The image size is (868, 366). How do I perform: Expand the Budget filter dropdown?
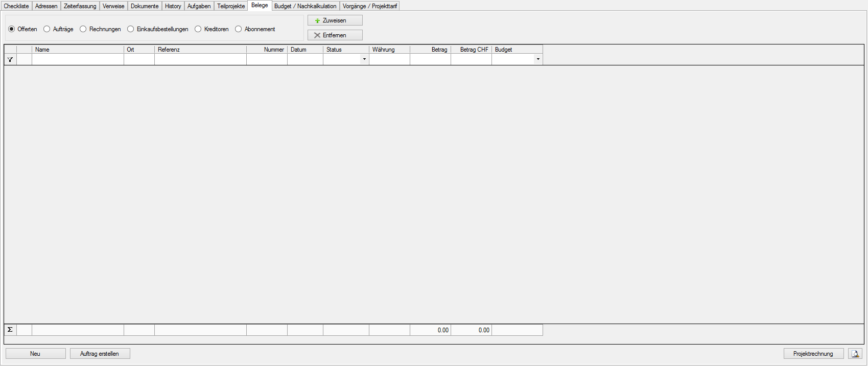(538, 59)
